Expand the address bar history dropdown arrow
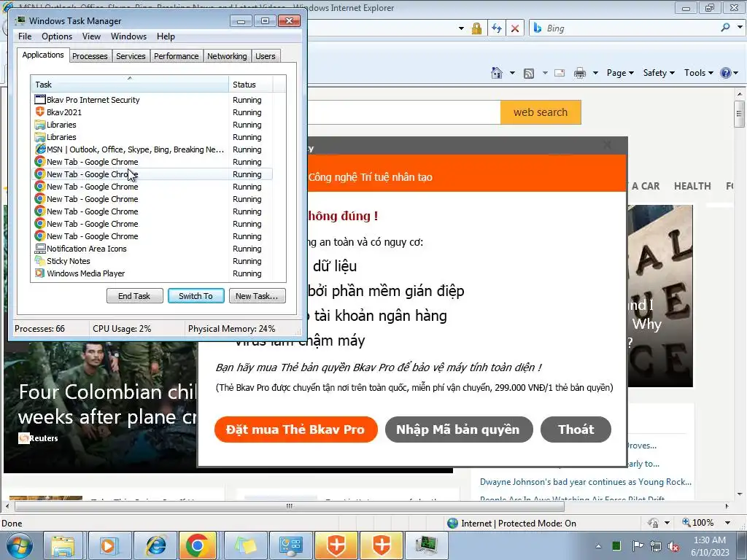Screen dimensions: 747x560 pos(461,28)
